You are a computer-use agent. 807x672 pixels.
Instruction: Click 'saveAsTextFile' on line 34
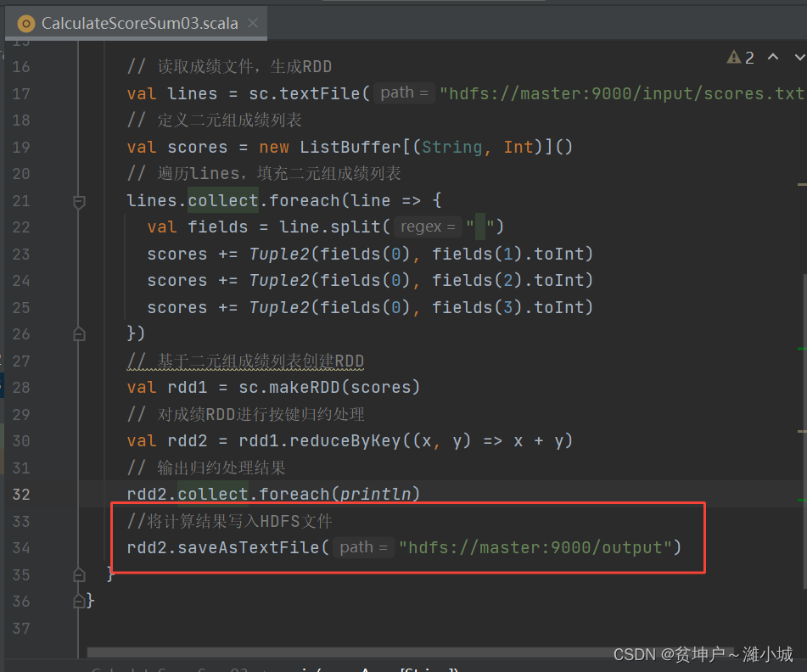click(248, 548)
